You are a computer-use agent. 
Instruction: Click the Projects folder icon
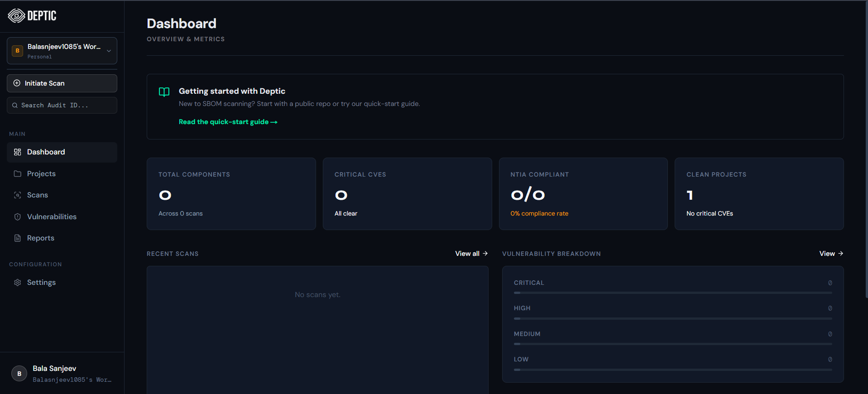[x=18, y=174]
